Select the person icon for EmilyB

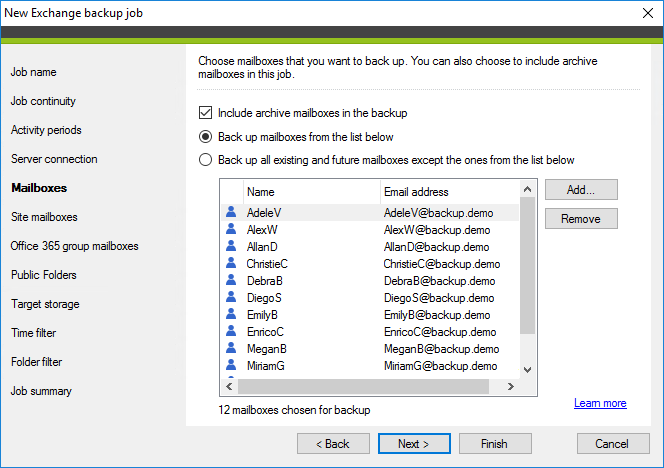click(x=231, y=314)
